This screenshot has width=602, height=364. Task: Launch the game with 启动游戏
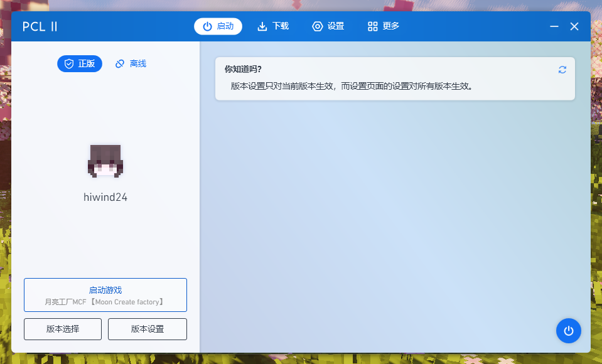105,295
